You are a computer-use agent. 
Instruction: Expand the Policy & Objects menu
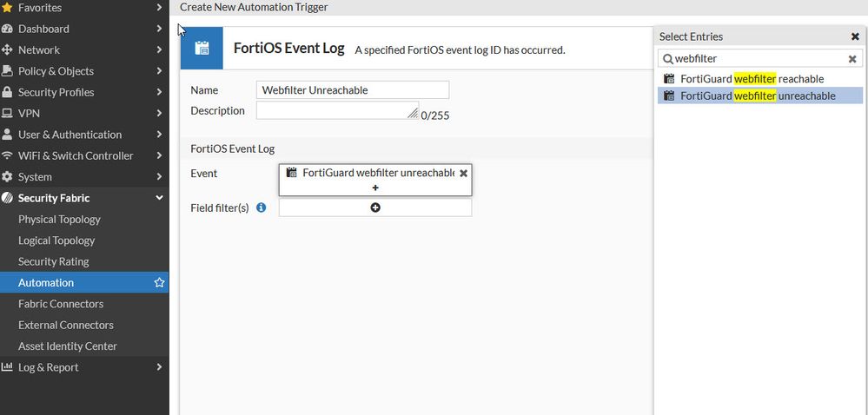159,71
